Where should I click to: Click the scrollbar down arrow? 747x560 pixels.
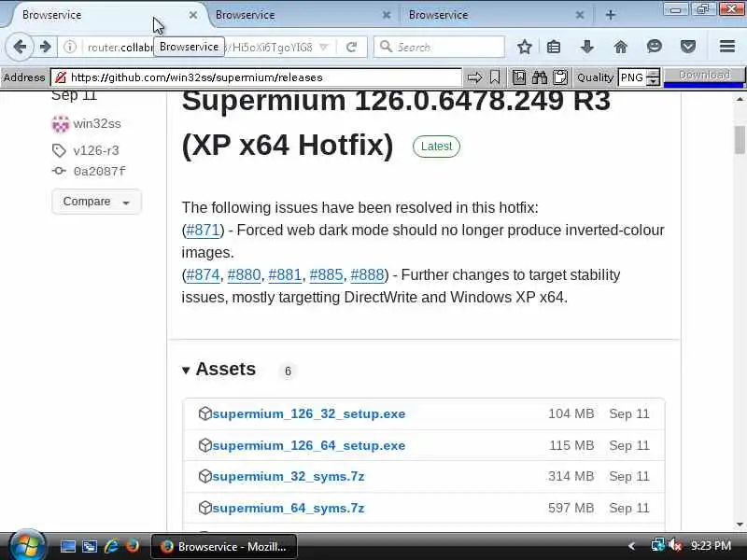click(x=740, y=525)
